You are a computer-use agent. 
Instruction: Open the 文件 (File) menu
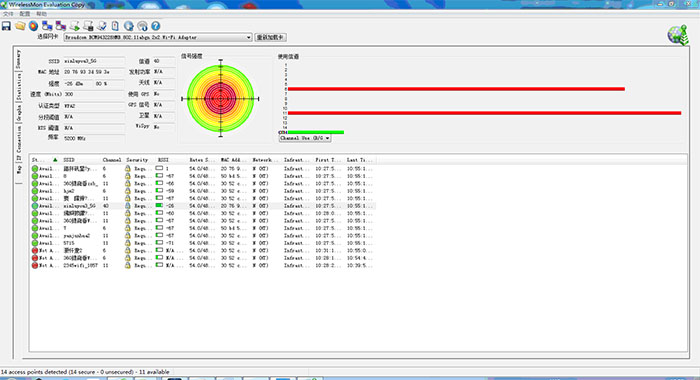pyautogui.click(x=8, y=14)
